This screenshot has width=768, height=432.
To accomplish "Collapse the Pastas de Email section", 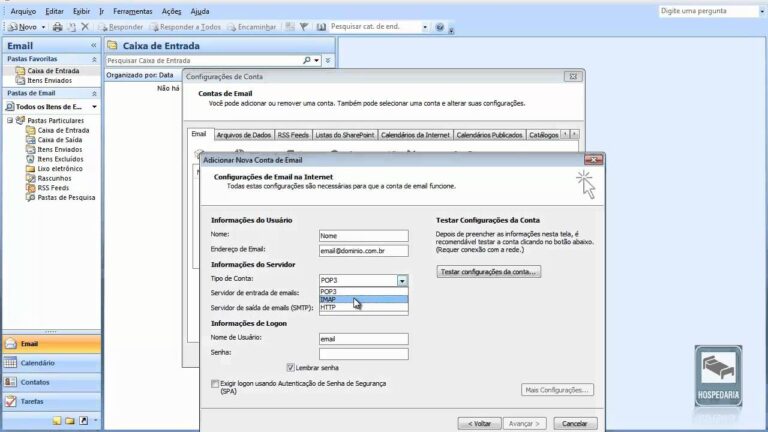I will [94, 94].
